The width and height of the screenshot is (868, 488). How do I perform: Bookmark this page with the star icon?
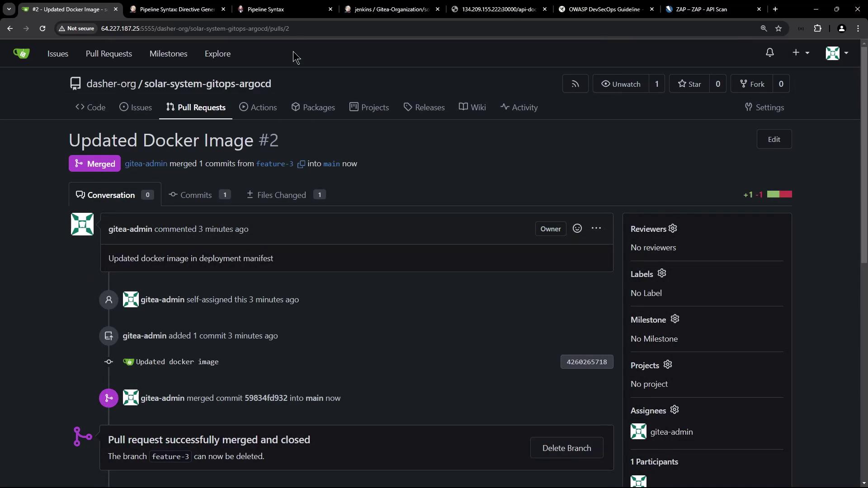tap(778, 28)
